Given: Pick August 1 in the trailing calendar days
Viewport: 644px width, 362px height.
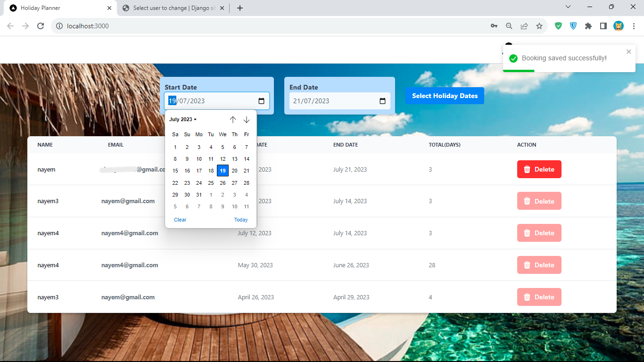Looking at the screenshot, I should (211, 195).
